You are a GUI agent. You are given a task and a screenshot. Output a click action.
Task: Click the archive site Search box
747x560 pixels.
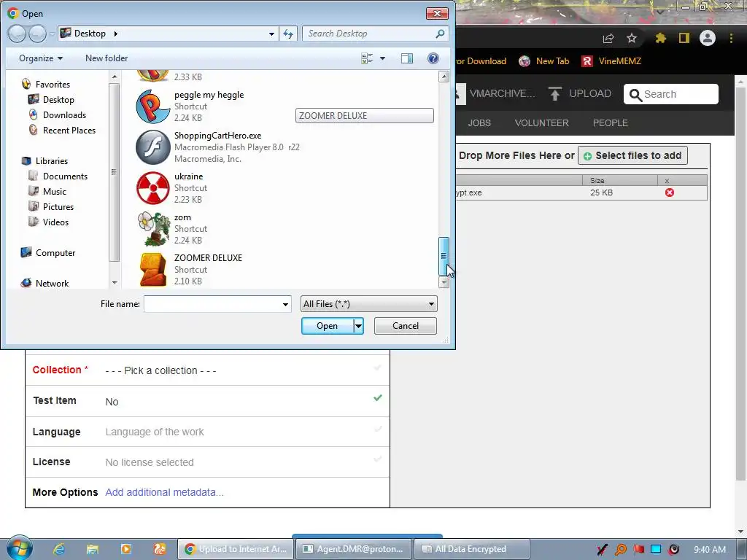[x=671, y=94]
